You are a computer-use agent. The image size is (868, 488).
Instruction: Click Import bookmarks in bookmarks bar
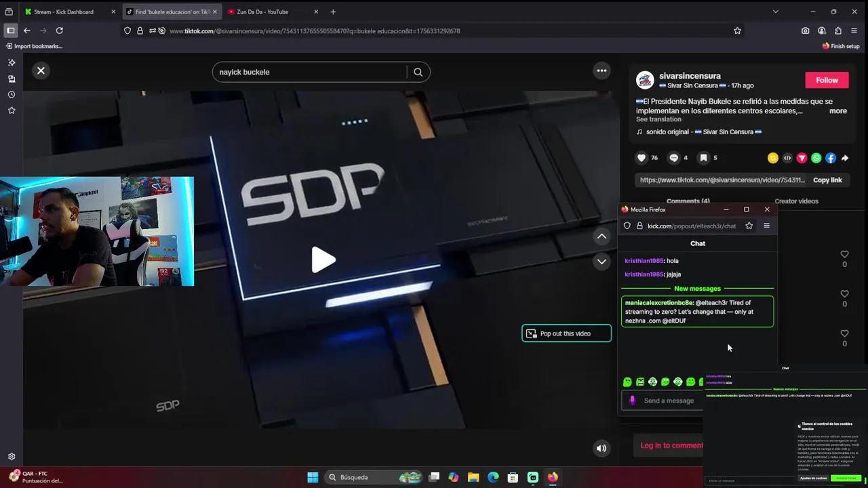[34, 46]
